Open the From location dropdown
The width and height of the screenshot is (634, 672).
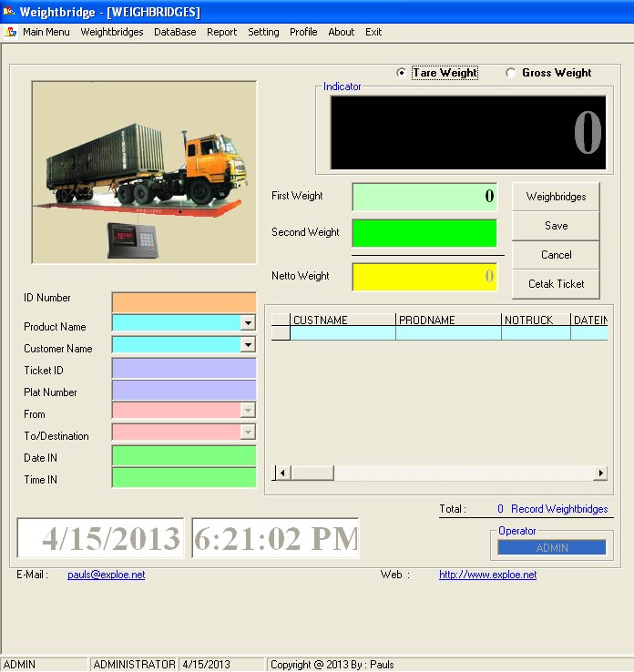click(x=248, y=411)
